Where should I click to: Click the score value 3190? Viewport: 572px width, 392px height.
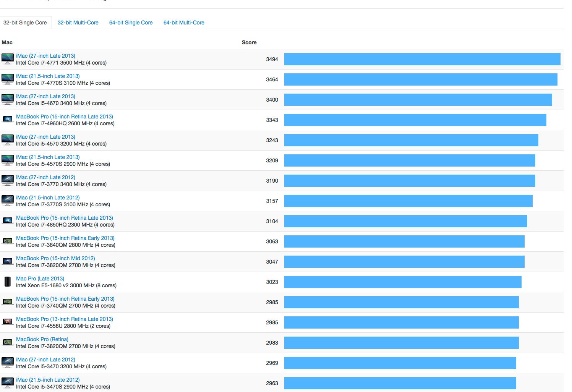click(x=272, y=181)
